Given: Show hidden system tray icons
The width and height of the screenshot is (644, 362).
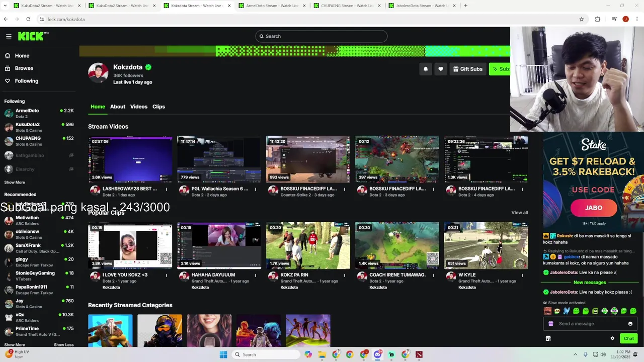Looking at the screenshot, I should 576,354.
